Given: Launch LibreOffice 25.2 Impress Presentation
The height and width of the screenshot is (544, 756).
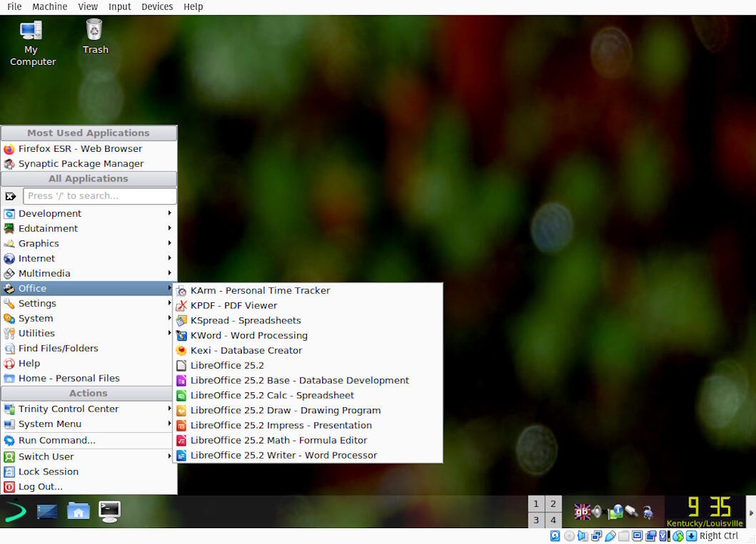Looking at the screenshot, I should 308,425.
